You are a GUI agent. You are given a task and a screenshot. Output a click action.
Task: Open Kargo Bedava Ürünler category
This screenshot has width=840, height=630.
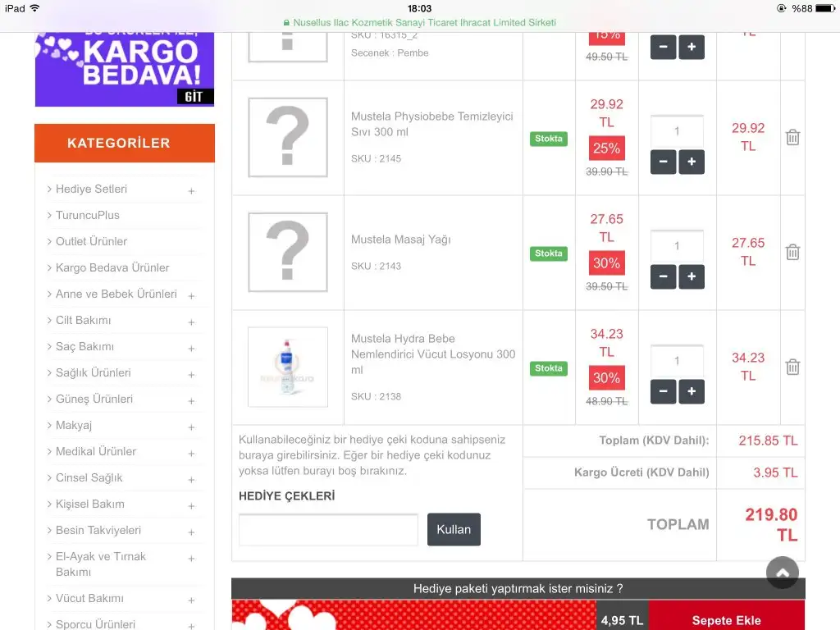point(112,268)
